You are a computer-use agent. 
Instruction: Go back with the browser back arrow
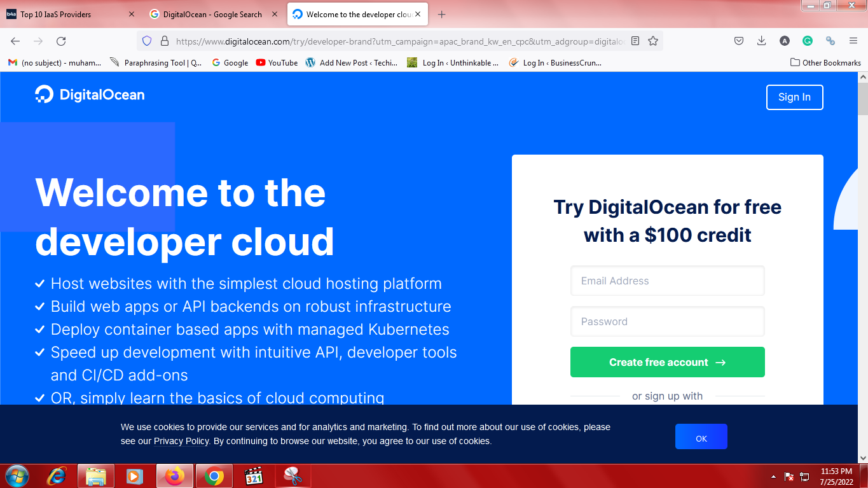tap(15, 41)
